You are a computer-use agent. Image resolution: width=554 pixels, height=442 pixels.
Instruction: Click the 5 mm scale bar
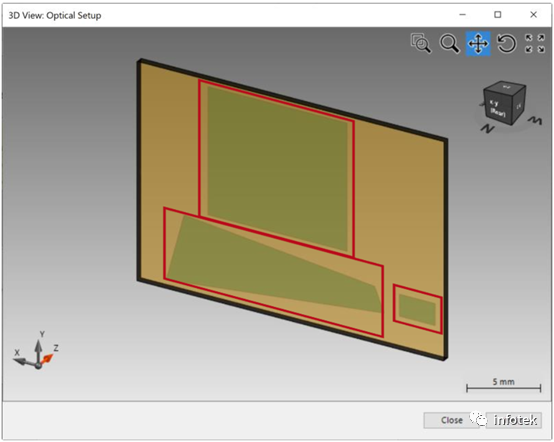point(503,385)
